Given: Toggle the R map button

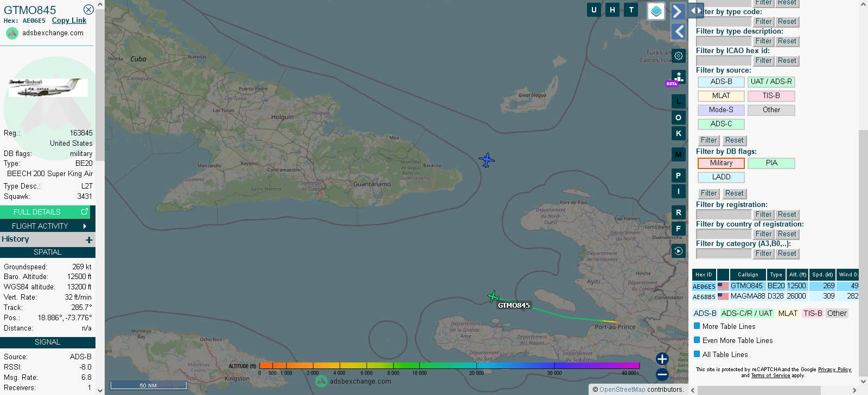Looking at the screenshot, I should click(x=679, y=212).
